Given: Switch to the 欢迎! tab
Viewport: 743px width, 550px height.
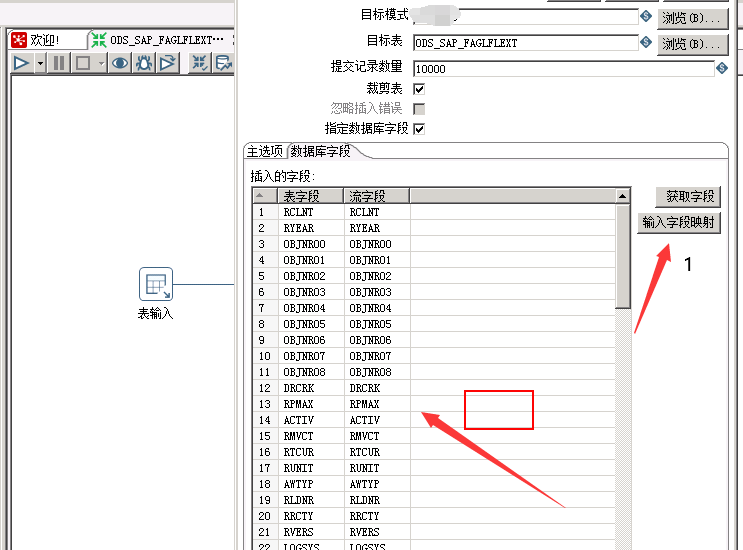Looking at the screenshot, I should 47,40.
